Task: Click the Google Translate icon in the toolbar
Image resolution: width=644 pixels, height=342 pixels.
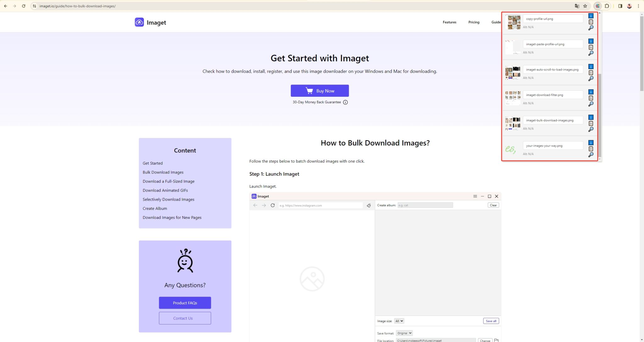Action: (577, 6)
